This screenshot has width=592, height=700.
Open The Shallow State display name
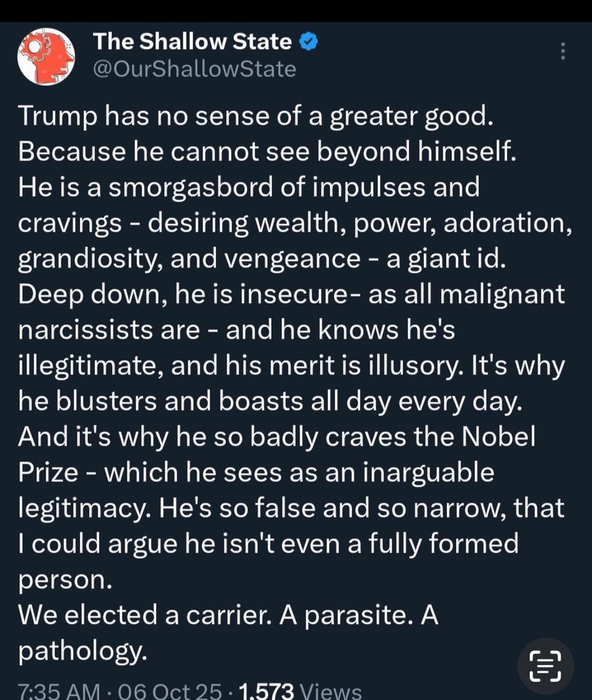coord(192,41)
